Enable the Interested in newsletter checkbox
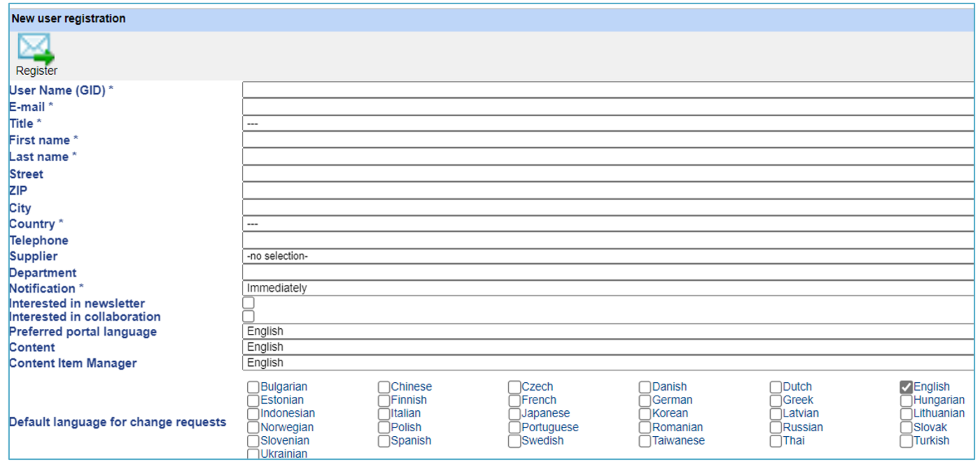 click(248, 303)
